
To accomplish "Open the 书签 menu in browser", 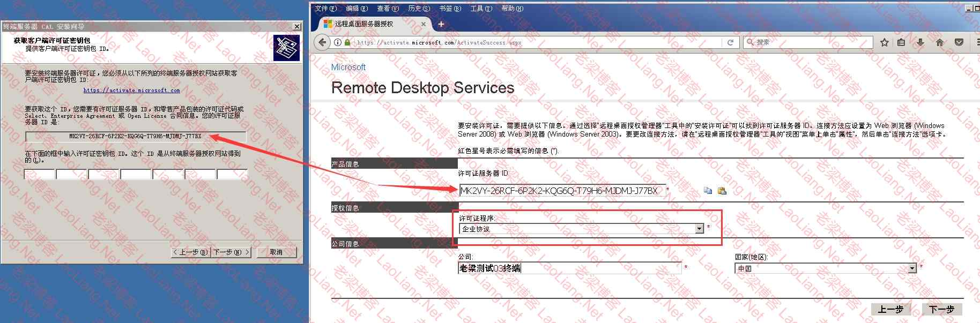I will 450,8.
